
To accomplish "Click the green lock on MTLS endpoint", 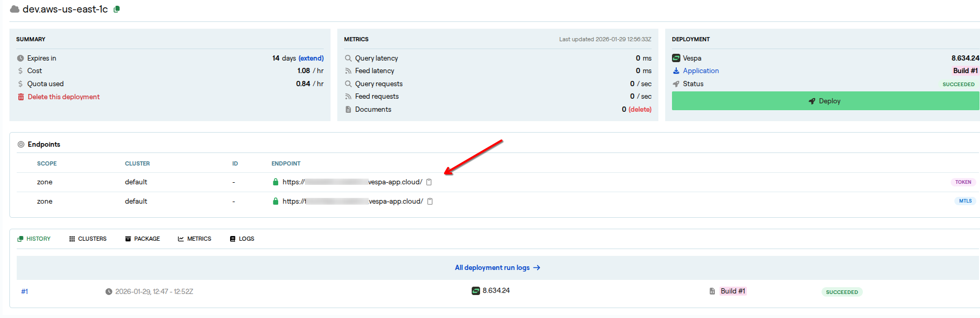I will click(x=276, y=202).
